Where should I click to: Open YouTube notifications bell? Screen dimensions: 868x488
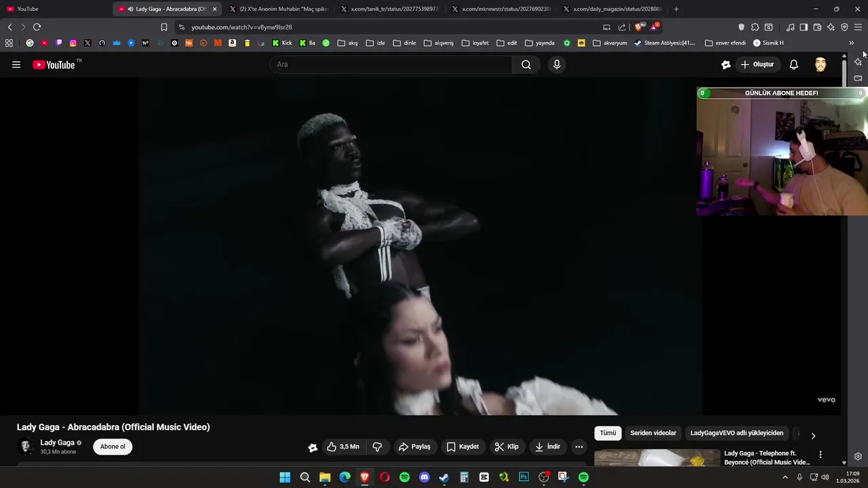point(793,64)
